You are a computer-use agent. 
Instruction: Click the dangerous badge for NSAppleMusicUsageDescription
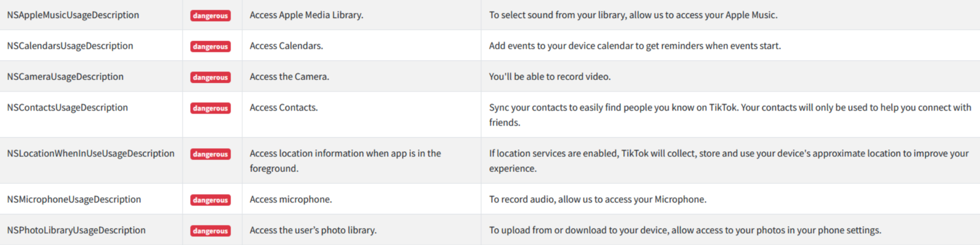pos(210,16)
